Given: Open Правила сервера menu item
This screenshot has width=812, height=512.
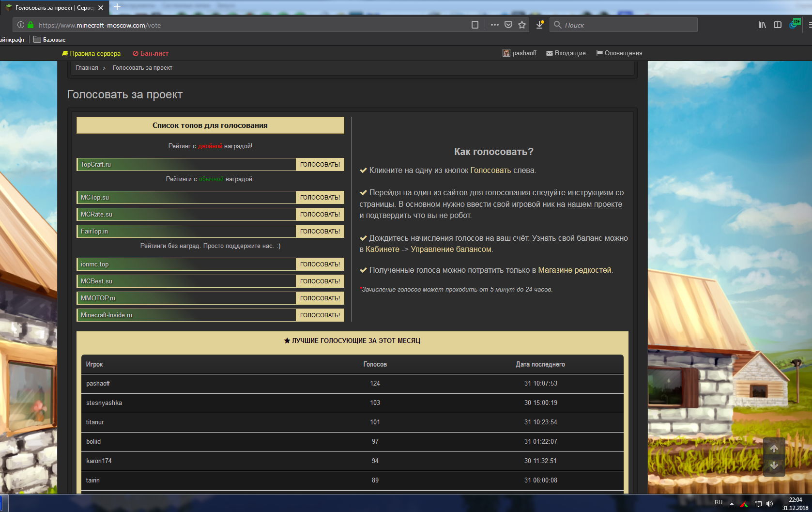Looking at the screenshot, I should 92,53.
